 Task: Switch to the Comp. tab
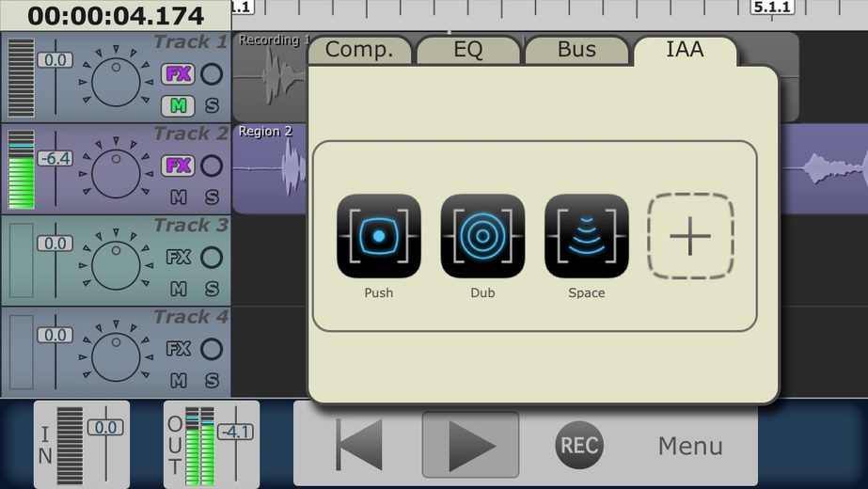click(x=359, y=50)
